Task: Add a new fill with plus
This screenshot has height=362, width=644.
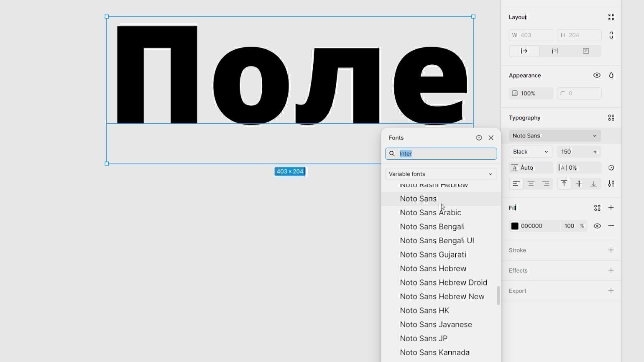Action: point(611,208)
